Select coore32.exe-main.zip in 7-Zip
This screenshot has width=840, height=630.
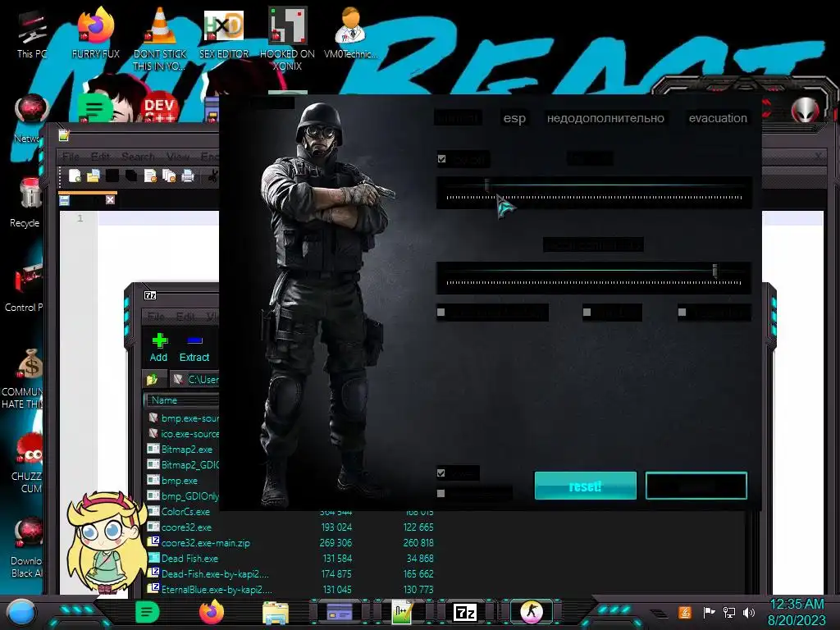pos(205,543)
